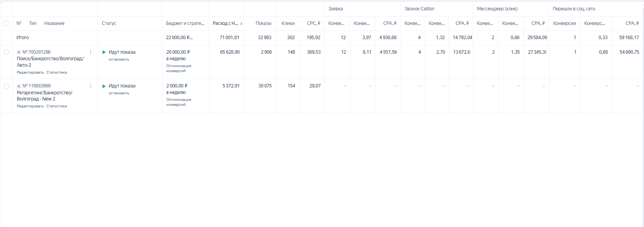Sort table by Клики column header
The width and height of the screenshot is (644, 227).
pos(288,23)
